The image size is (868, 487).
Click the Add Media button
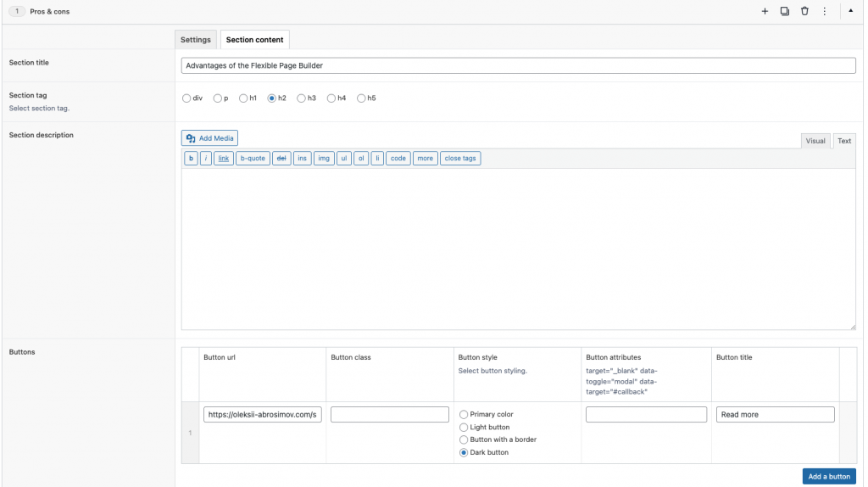(x=210, y=138)
